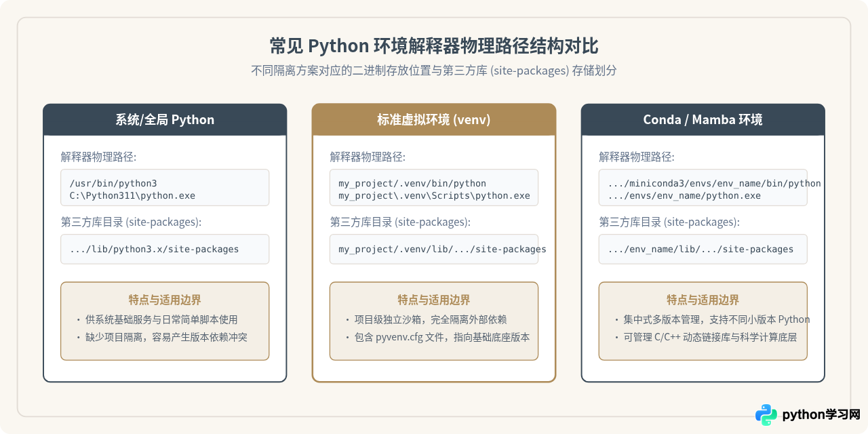Select the subtitle mentioning 二进制存放位置
This screenshot has height=434, width=868.
pos(434,71)
